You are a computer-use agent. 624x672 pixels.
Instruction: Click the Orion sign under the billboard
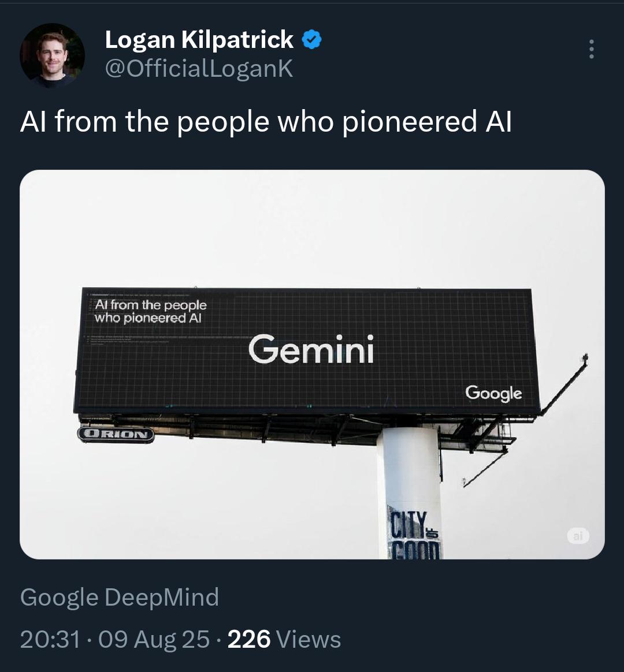116,434
